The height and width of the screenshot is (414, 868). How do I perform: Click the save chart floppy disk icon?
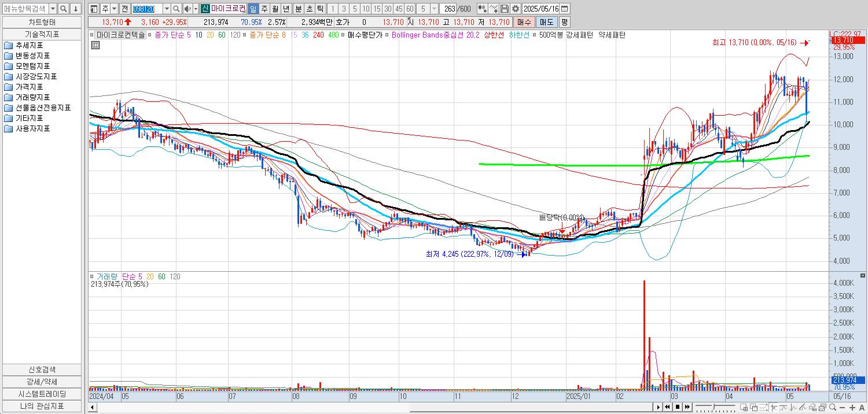pos(505,9)
